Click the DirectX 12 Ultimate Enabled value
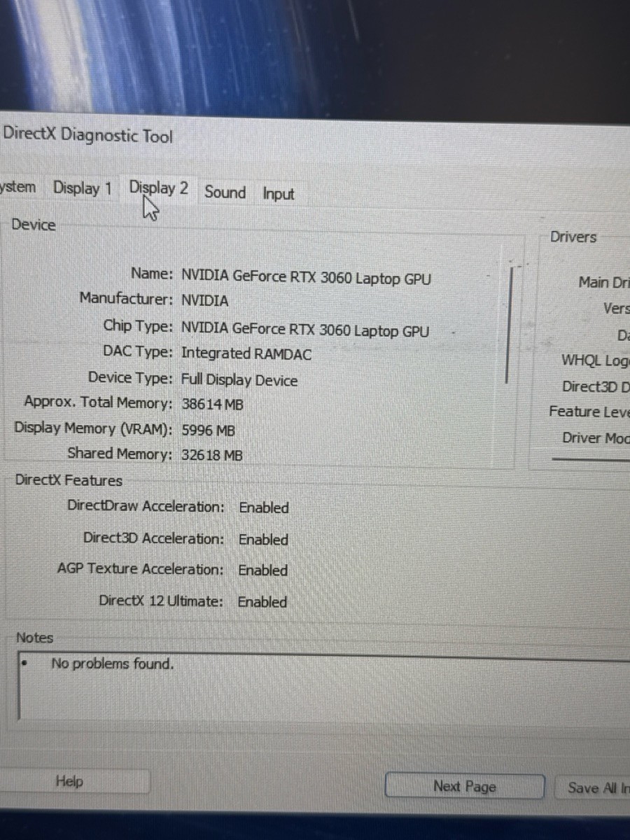Screen dimensions: 630x840 coord(262,602)
